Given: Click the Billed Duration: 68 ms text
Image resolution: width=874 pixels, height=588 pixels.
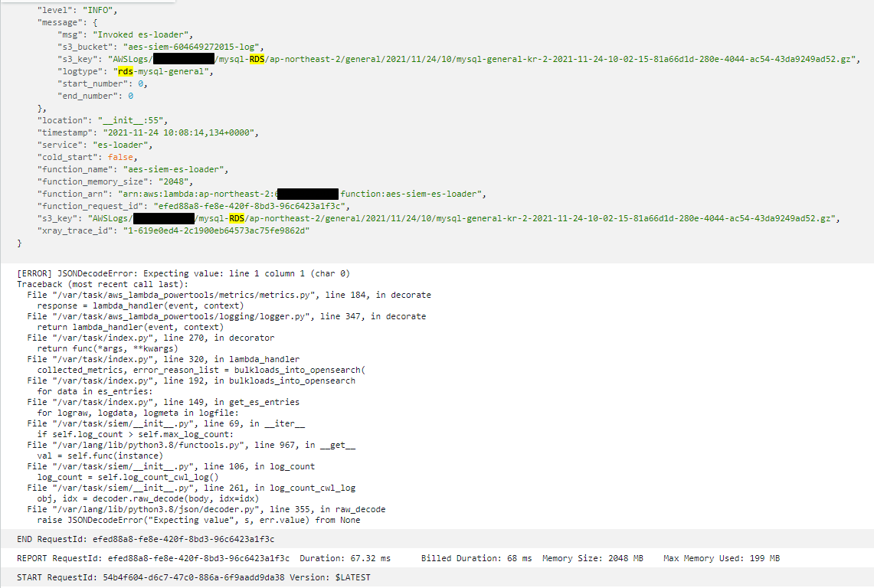Looking at the screenshot, I should (x=476, y=558).
